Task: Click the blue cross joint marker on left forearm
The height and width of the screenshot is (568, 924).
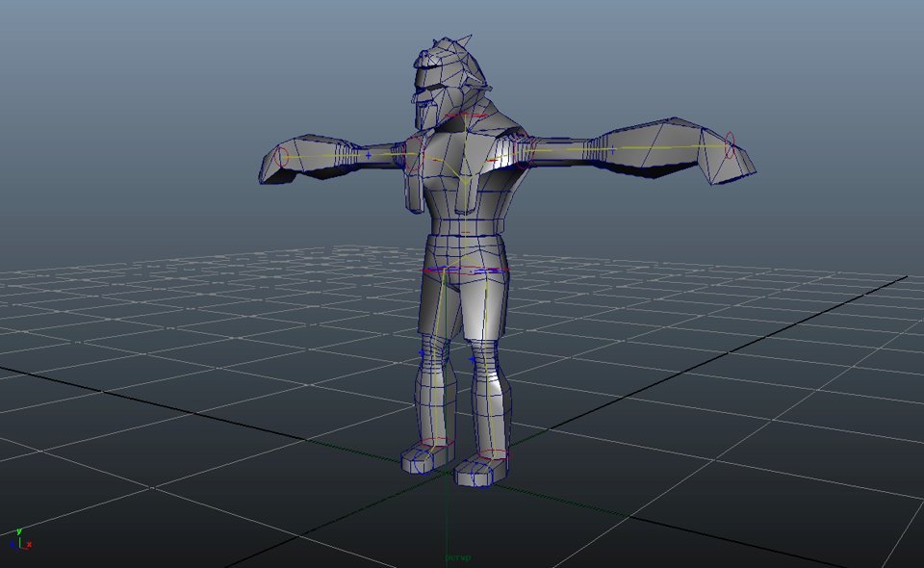Action: [x=368, y=154]
